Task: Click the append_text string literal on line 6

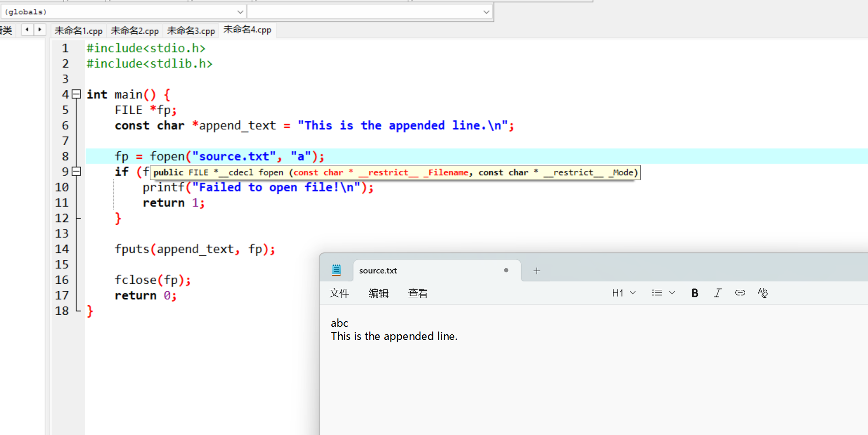Action: (403, 125)
